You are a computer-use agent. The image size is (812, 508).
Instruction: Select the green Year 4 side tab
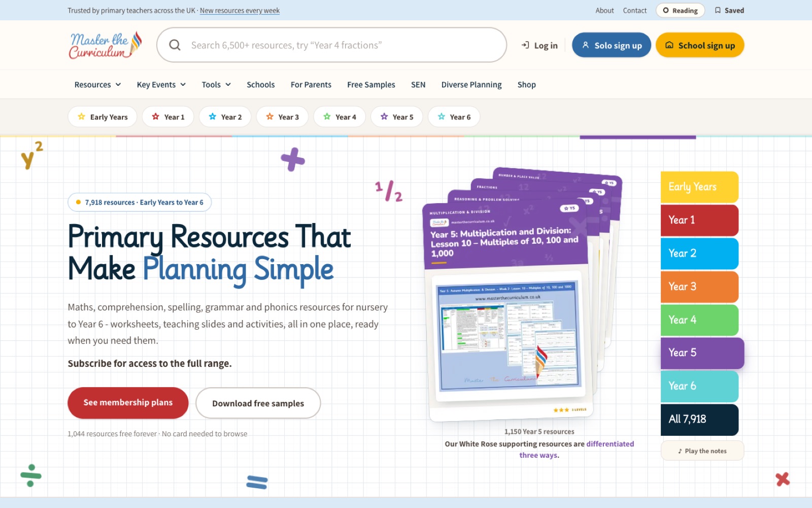coord(699,320)
